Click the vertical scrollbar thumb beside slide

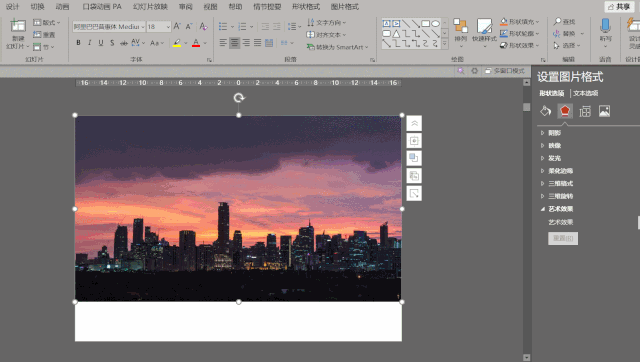(x=527, y=107)
